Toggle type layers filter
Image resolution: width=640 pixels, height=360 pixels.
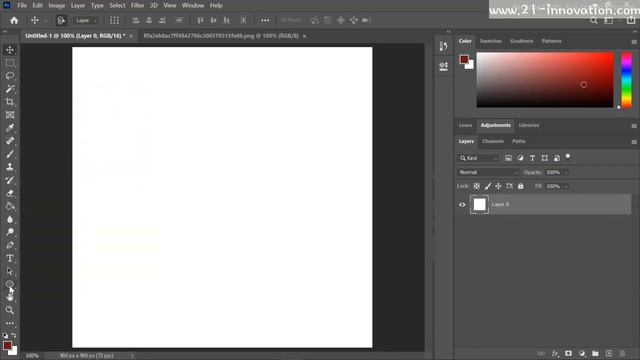pos(532,158)
